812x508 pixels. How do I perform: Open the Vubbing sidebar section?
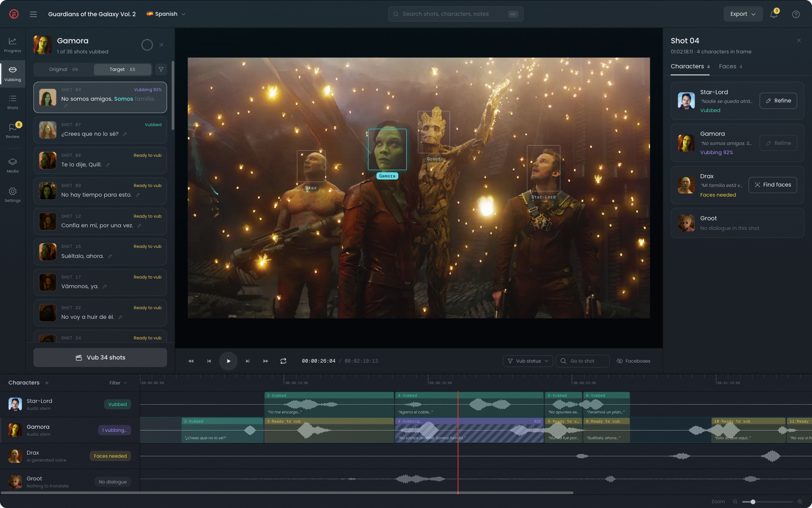(13, 74)
